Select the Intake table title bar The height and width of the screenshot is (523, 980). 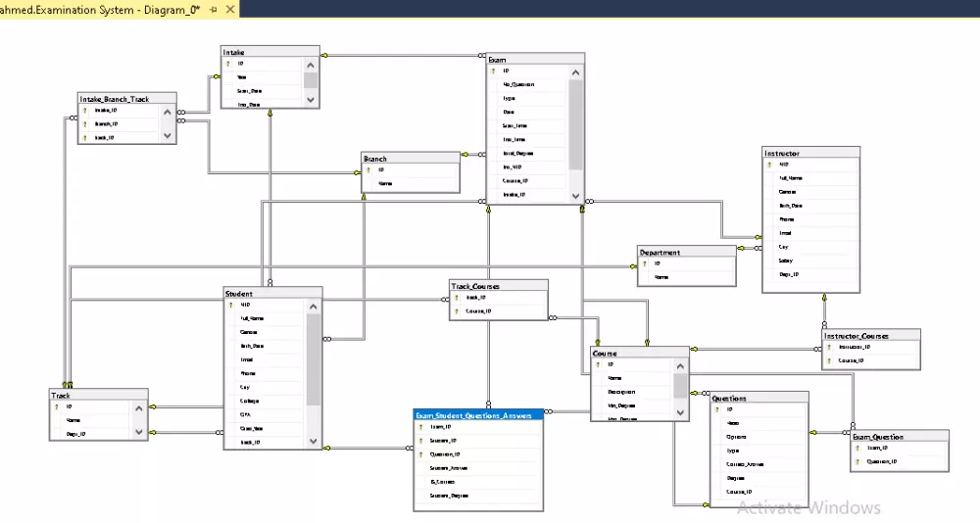pos(270,52)
